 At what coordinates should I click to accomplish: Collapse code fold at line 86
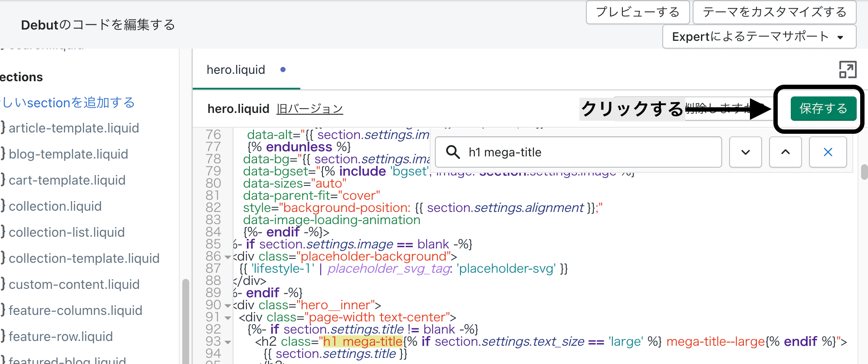tap(227, 257)
